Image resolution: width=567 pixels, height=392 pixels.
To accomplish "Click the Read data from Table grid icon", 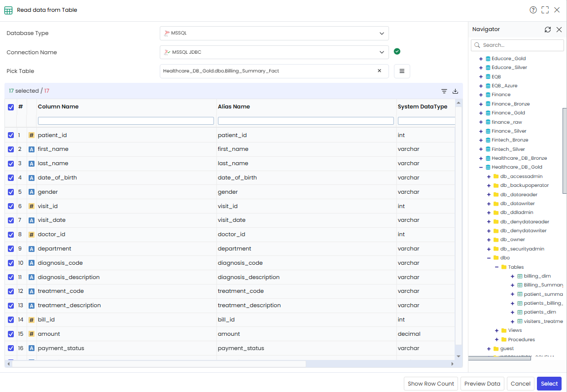I will point(8,10).
